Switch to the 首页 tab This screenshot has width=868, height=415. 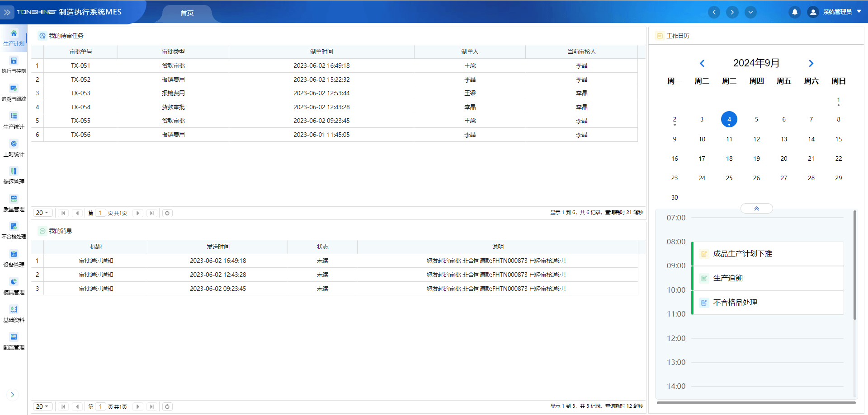(187, 13)
